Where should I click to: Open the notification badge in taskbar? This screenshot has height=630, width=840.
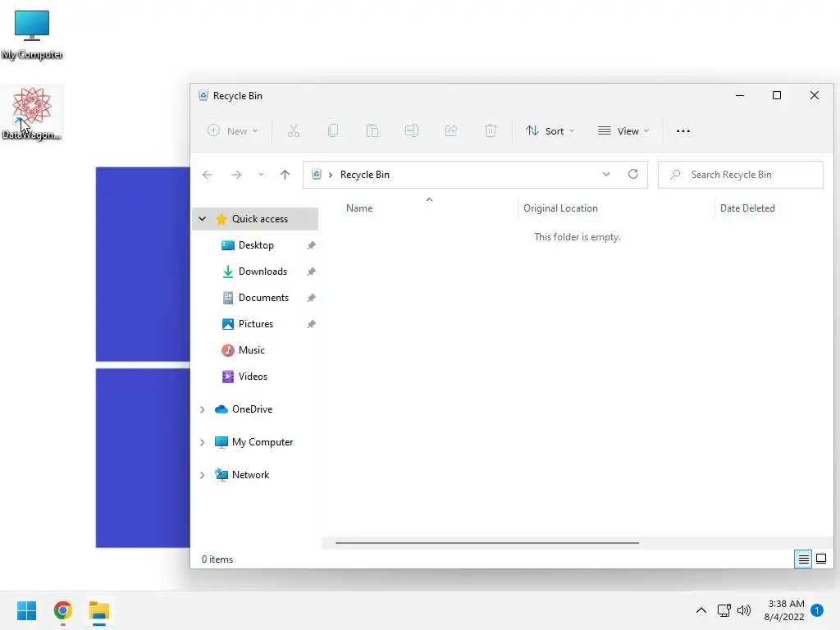[x=817, y=610]
